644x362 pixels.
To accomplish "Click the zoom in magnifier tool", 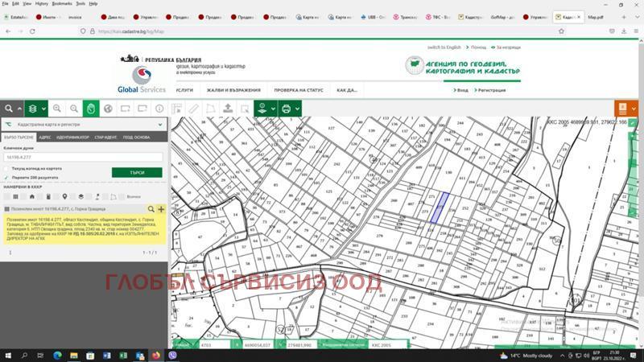I will 57,109.
